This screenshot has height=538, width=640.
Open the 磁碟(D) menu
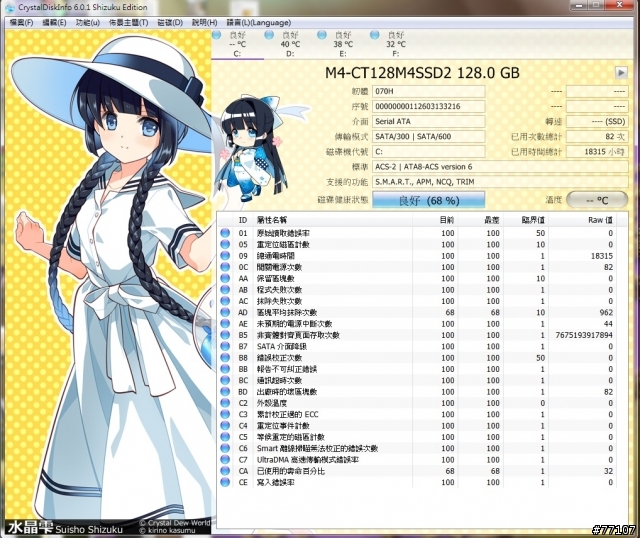(170, 22)
